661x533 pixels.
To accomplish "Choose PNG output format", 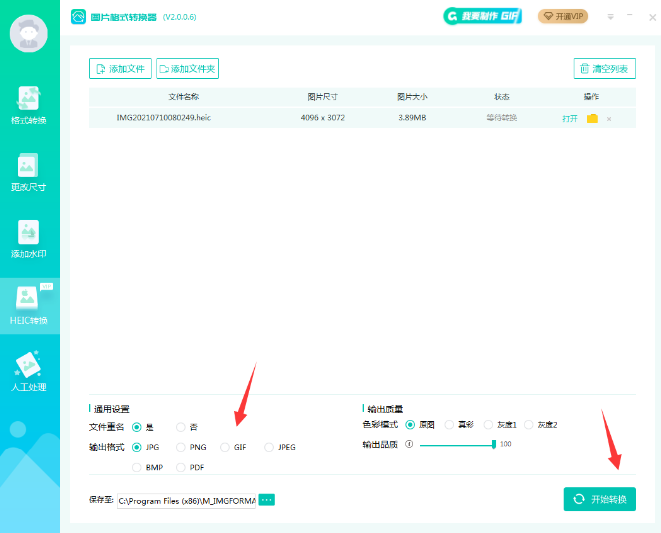I will click(x=181, y=447).
